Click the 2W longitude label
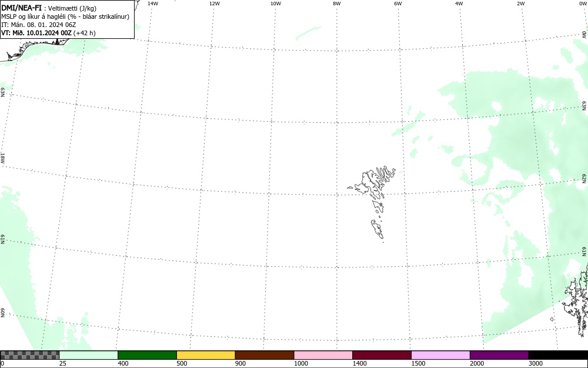The width and height of the screenshot is (588, 368). [x=520, y=4]
